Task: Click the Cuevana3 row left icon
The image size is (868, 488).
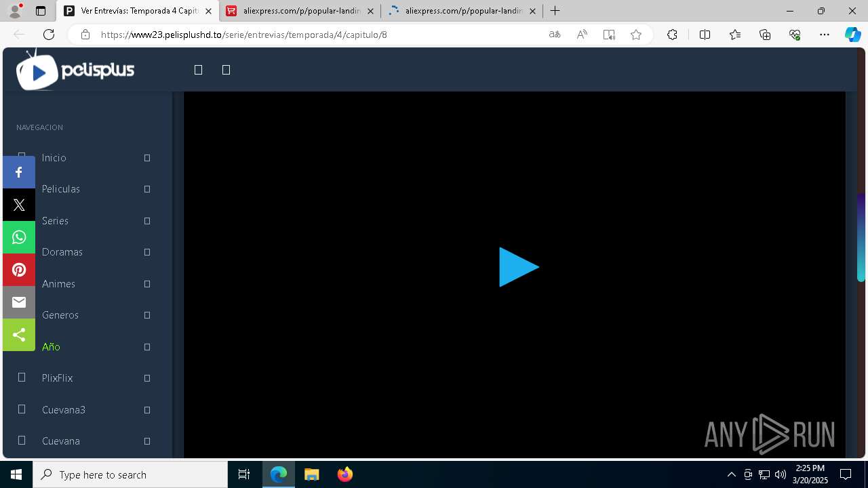Action: (22, 409)
